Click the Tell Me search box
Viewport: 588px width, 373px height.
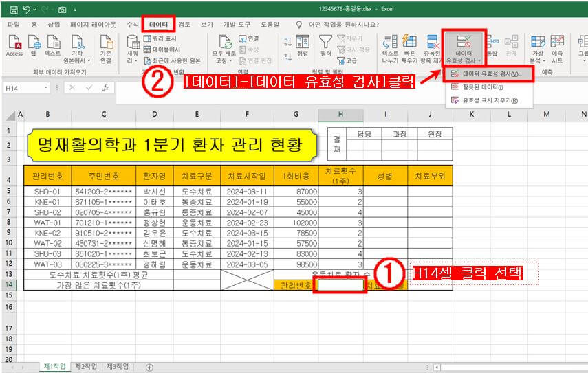(x=343, y=25)
